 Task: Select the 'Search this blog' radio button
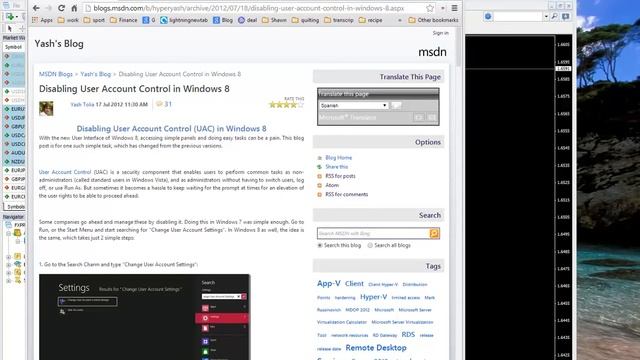pos(320,245)
